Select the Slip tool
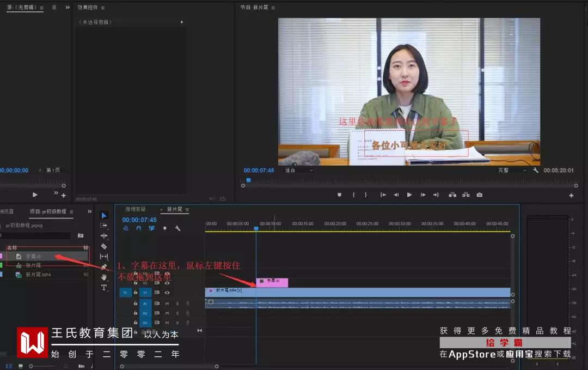This screenshot has height=370, width=588. (104, 256)
